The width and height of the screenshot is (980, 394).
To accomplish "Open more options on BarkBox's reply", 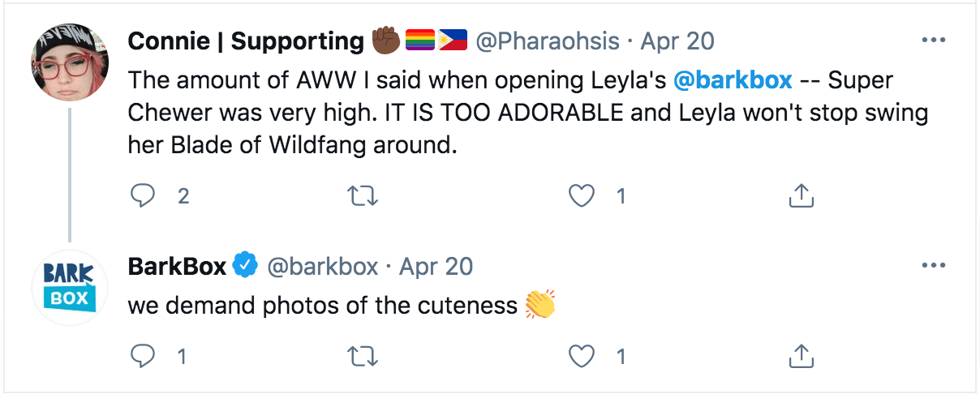I will point(934,265).
